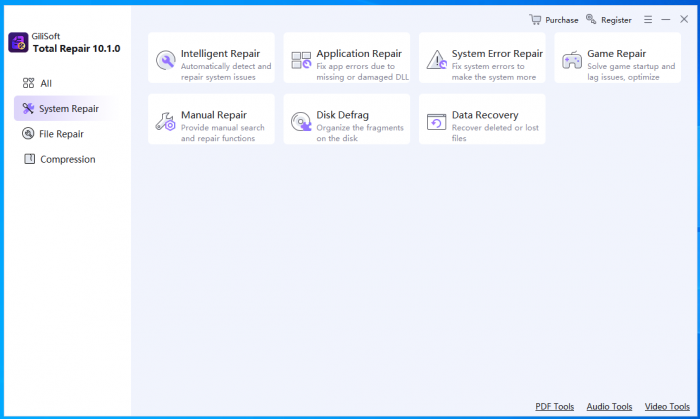Click the GiliSoft Total Repair logo

18,42
